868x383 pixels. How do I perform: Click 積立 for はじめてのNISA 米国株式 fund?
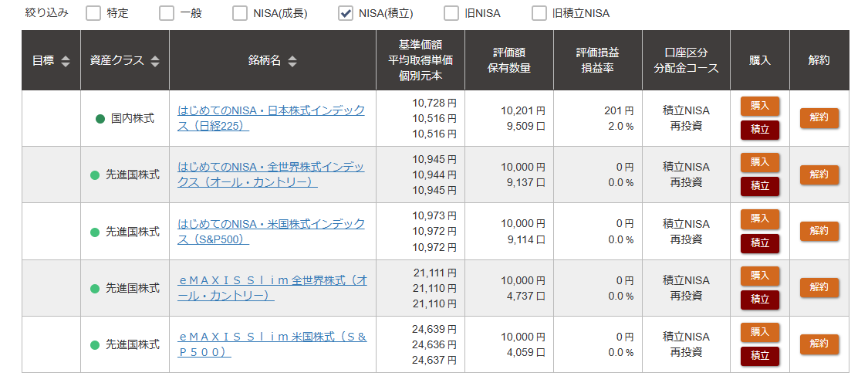click(760, 243)
